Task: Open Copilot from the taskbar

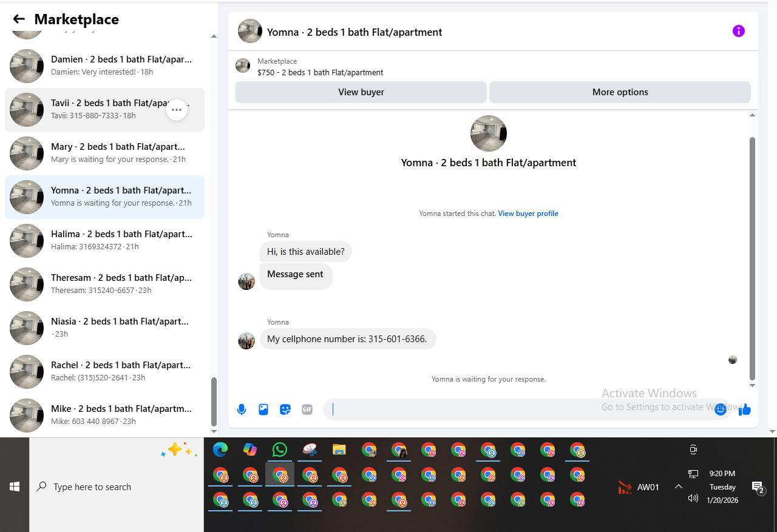Action: click(x=250, y=450)
